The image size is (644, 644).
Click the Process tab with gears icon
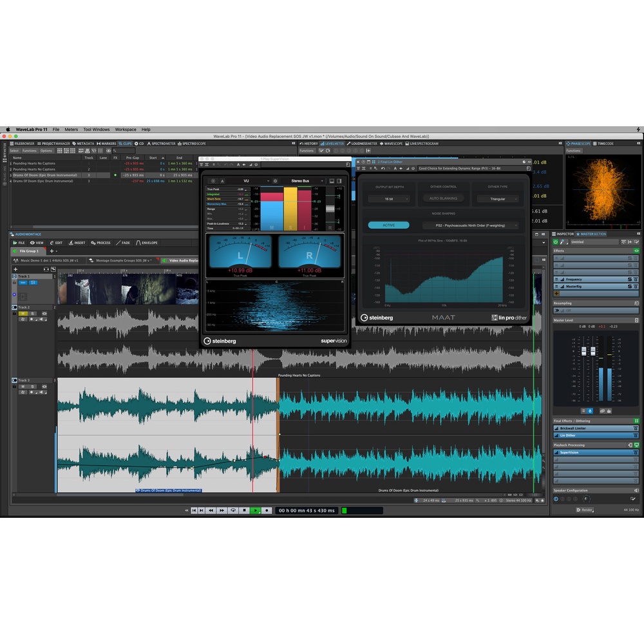[101, 243]
